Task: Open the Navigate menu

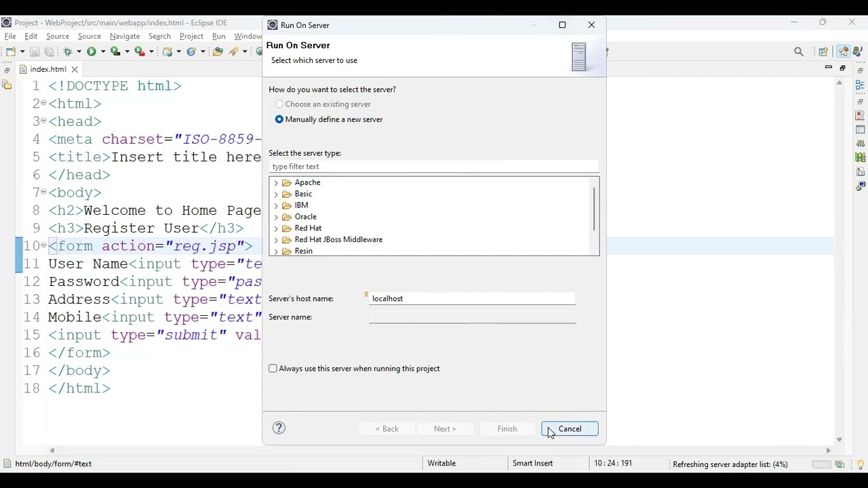Action: pyautogui.click(x=125, y=36)
